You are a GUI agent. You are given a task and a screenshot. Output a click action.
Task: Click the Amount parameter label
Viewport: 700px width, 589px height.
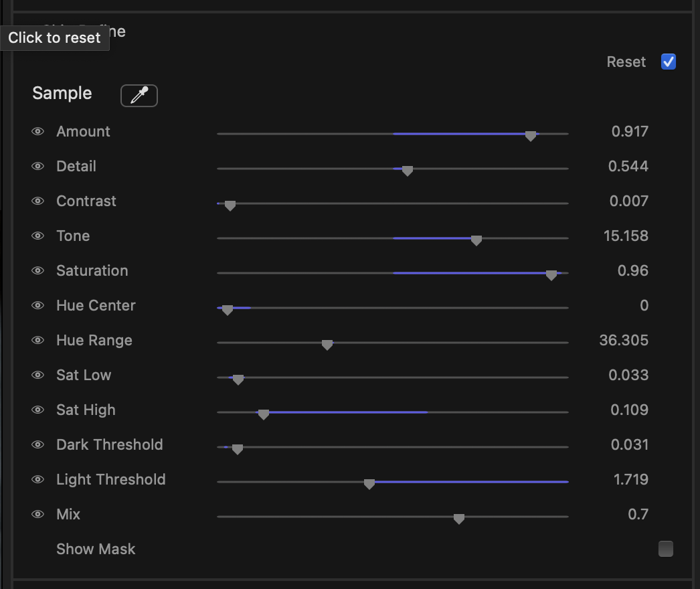83,131
